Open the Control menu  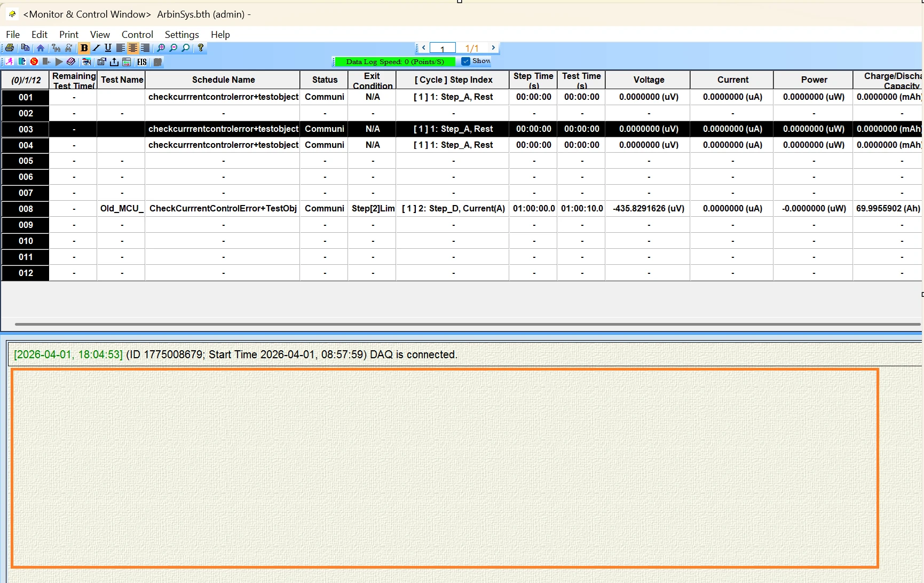pyautogui.click(x=137, y=34)
